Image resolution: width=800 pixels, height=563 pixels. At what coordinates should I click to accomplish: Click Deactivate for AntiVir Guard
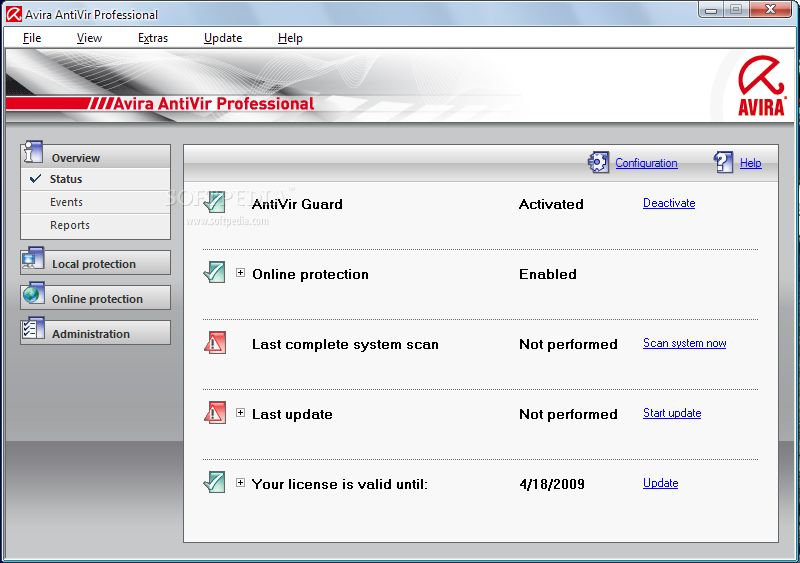(669, 203)
